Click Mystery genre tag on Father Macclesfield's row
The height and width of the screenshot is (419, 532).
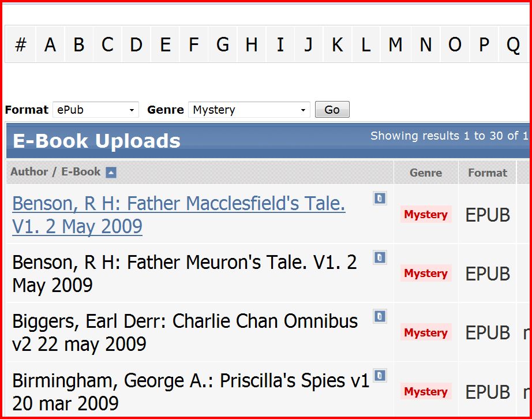(x=426, y=215)
